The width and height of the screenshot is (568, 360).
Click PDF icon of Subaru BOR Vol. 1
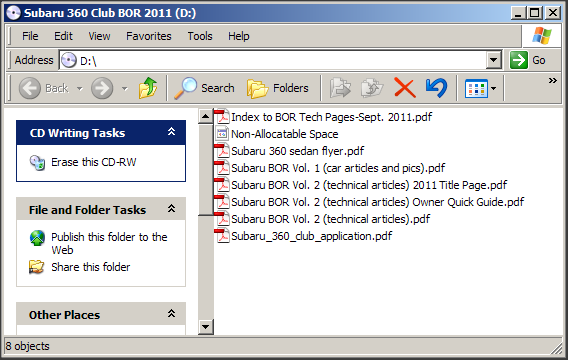[222, 168]
